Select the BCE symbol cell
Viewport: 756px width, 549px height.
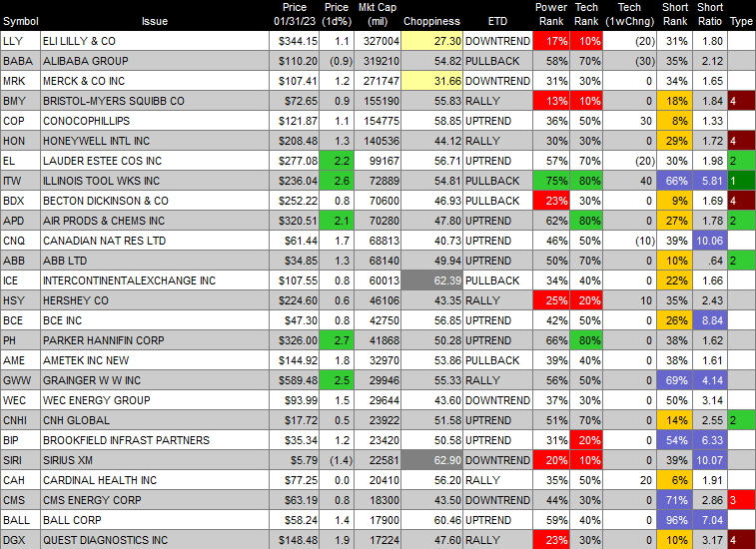(x=20, y=320)
